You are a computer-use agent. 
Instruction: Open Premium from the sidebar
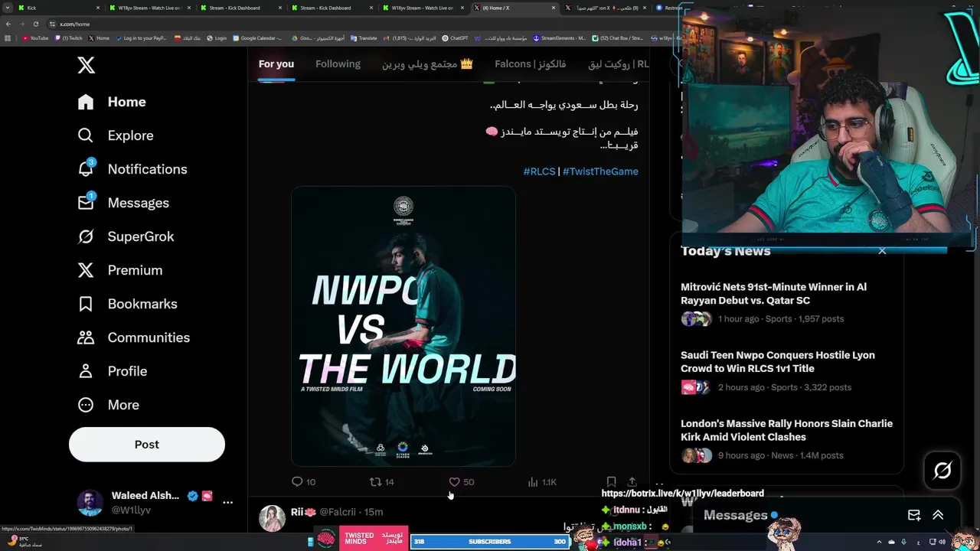[120, 270]
